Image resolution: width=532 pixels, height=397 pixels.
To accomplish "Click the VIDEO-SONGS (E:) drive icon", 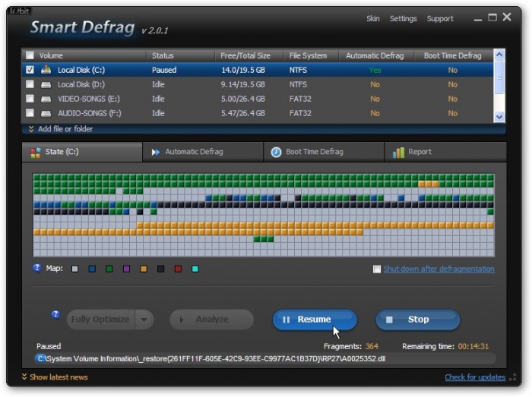I will [46, 99].
